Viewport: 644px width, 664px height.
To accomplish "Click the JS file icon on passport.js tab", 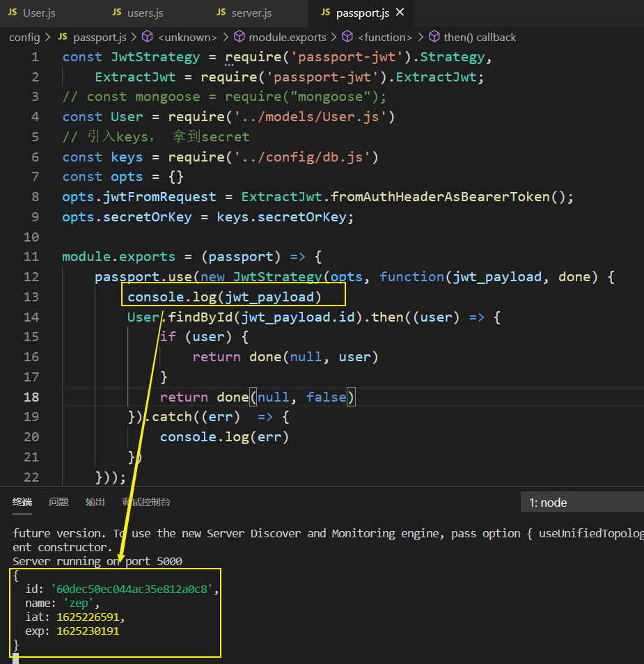I will tap(325, 13).
